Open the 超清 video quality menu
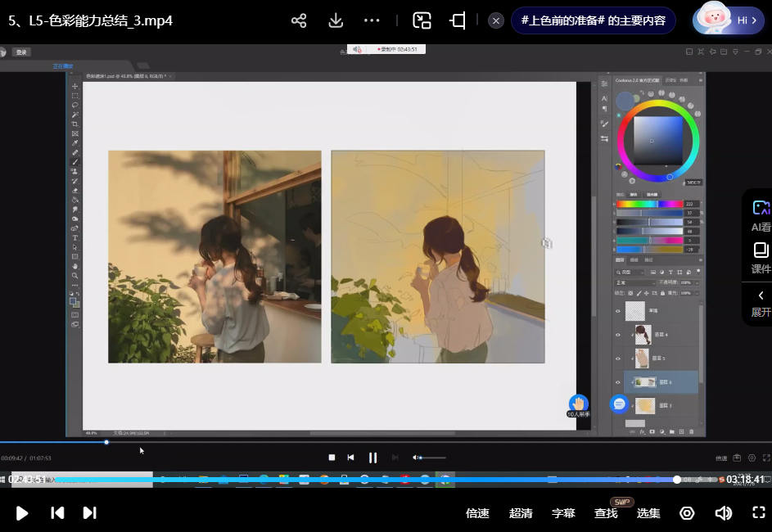Image resolution: width=772 pixels, height=532 pixels. pos(521,513)
